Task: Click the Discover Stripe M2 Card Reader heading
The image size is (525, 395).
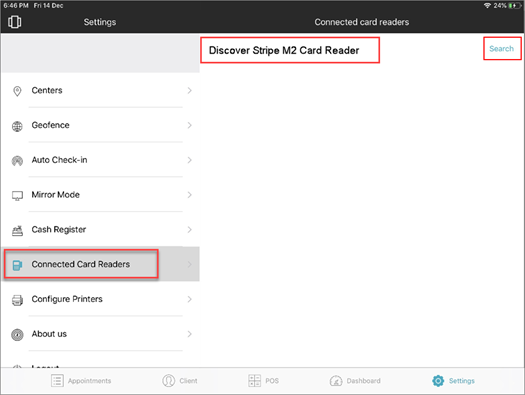Action: 284,50
